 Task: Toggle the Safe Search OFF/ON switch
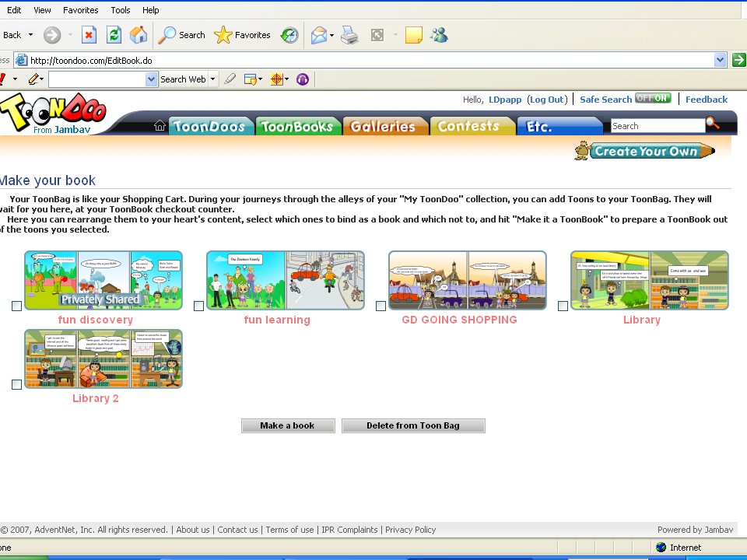653,98
